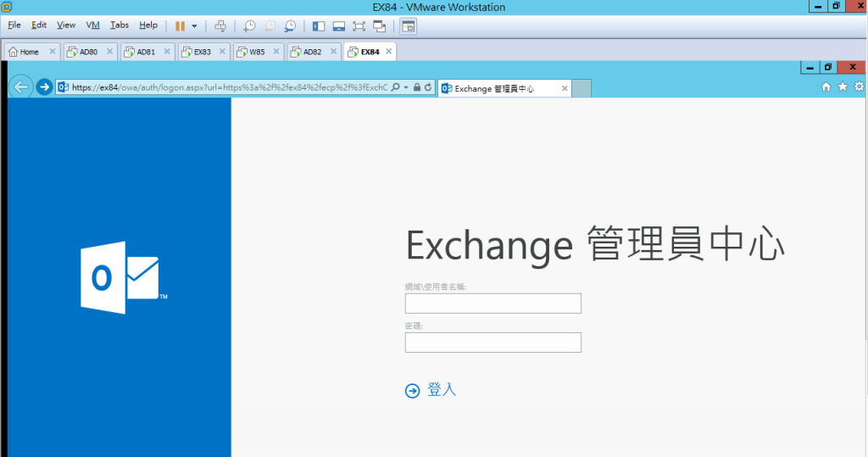Click the password input field
868x457 pixels.
coord(492,343)
